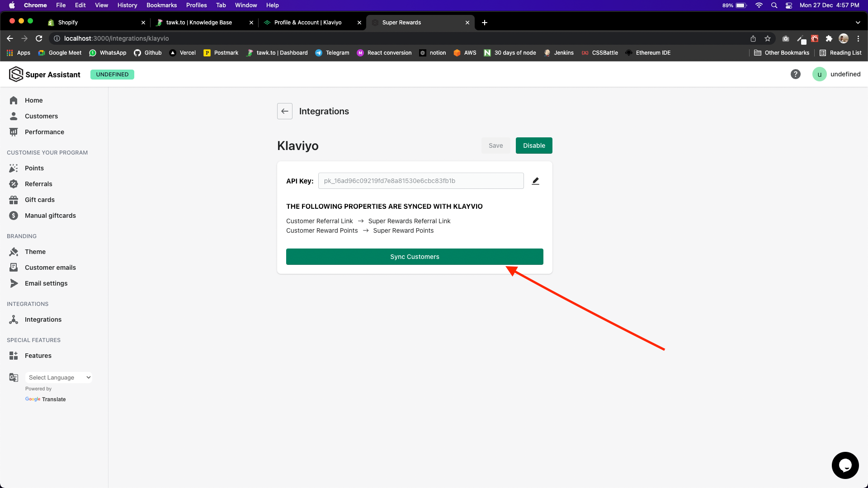Screen dimensions: 868x488
Task: Click the Features grid icon item
Action: [x=14, y=356]
